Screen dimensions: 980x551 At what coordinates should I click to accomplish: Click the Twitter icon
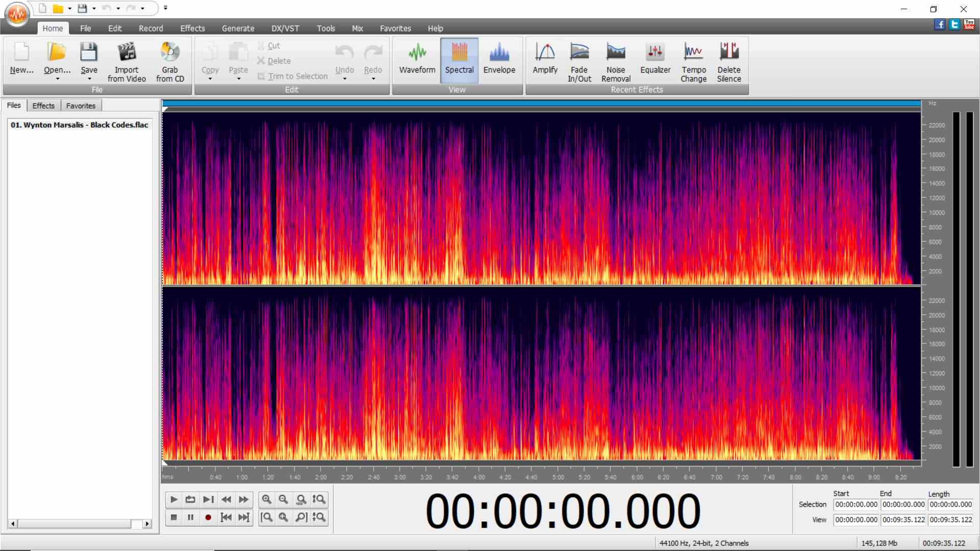pos(954,24)
